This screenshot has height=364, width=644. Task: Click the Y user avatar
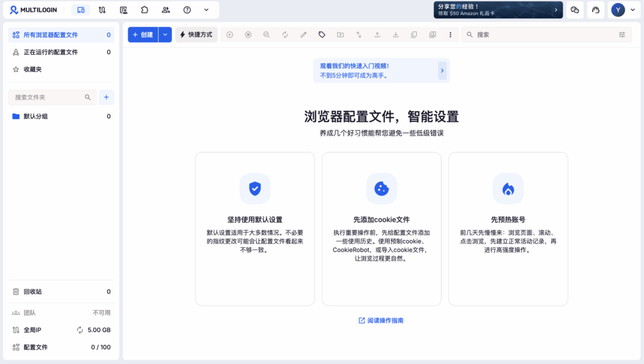[618, 10]
